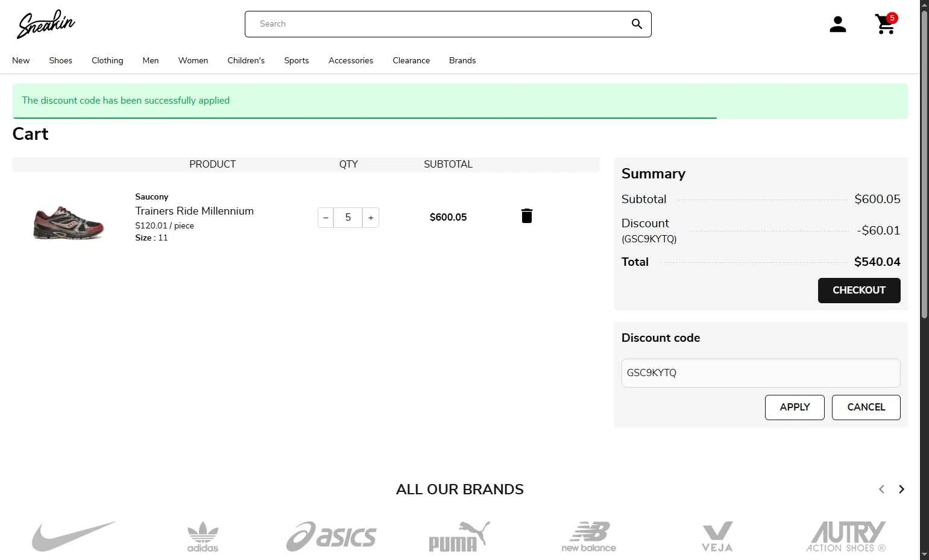
Task: Click the Saucony sneaker thumbnail
Action: click(x=68, y=222)
